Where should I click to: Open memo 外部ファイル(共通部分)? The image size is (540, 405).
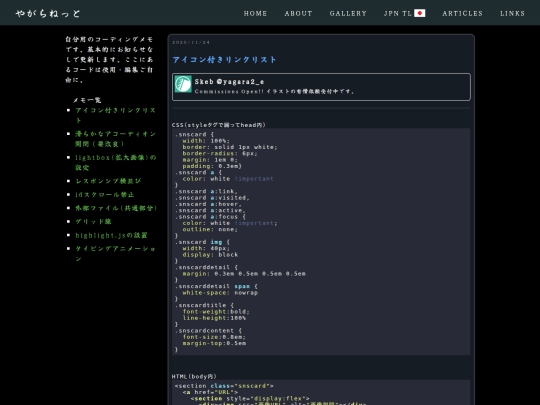[x=116, y=208]
